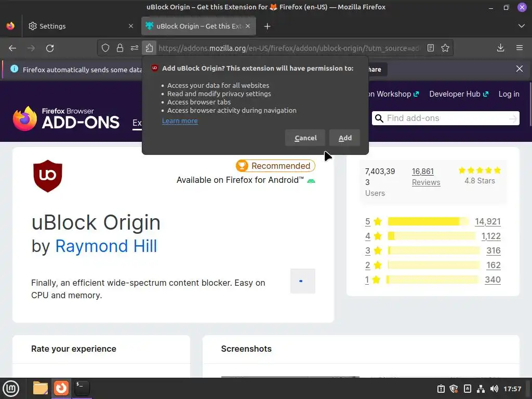Open the Firefox Browser ADD-ONS logo
The image size is (532, 399).
[x=66, y=118]
